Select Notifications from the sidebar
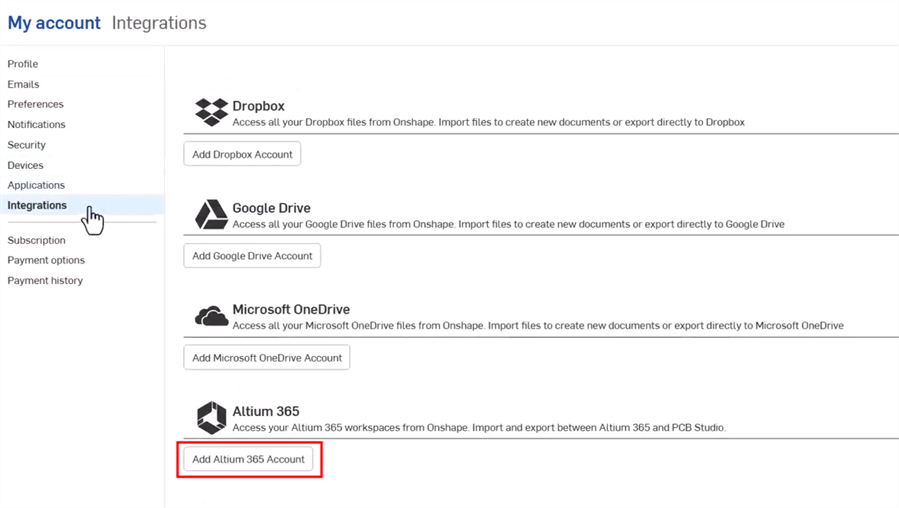 coord(37,125)
